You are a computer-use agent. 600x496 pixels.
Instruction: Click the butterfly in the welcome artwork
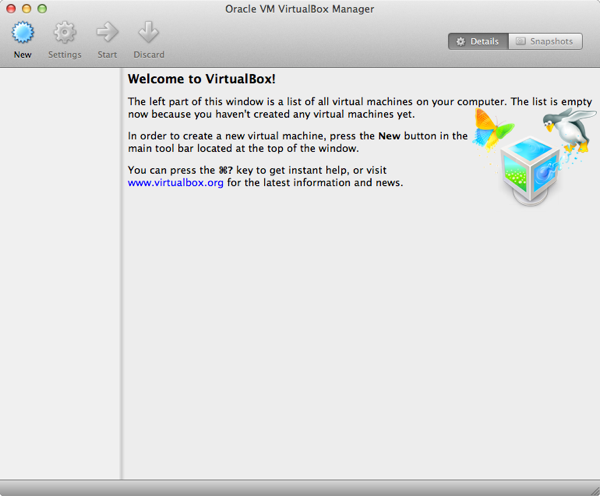(x=492, y=128)
